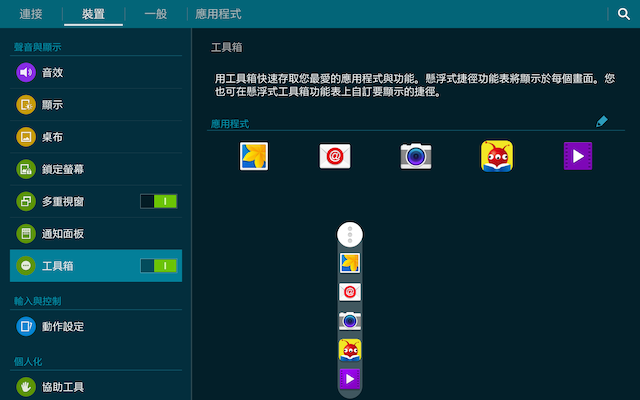This screenshot has width=640, height=400.
Task: Switch to the 應用程式 tab
Action: 218,14
